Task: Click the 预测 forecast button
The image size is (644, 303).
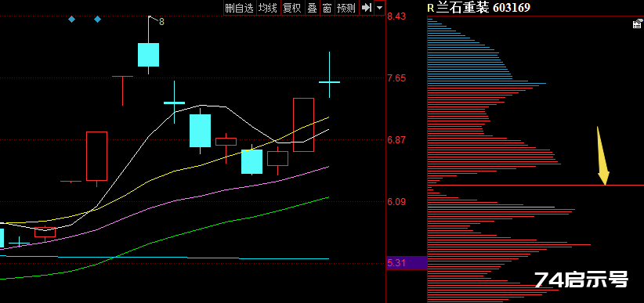Action: point(346,8)
